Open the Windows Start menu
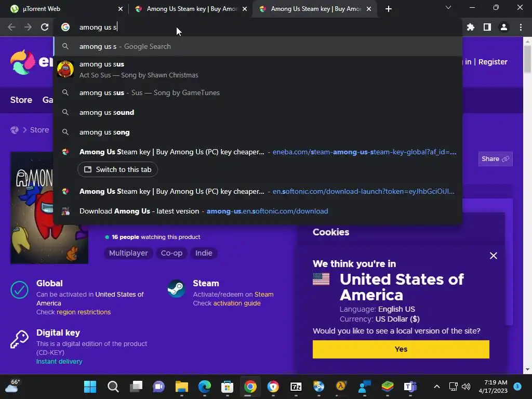Screen dimensions: 532x399 pos(90,387)
